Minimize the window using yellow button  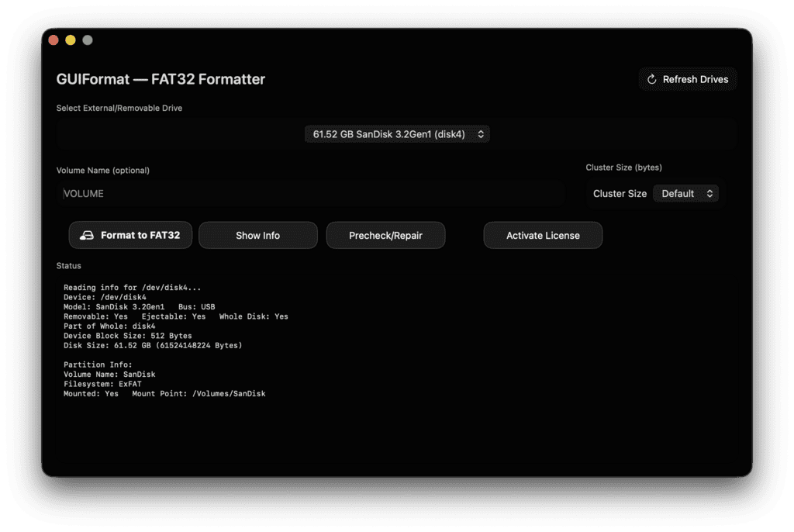point(71,40)
